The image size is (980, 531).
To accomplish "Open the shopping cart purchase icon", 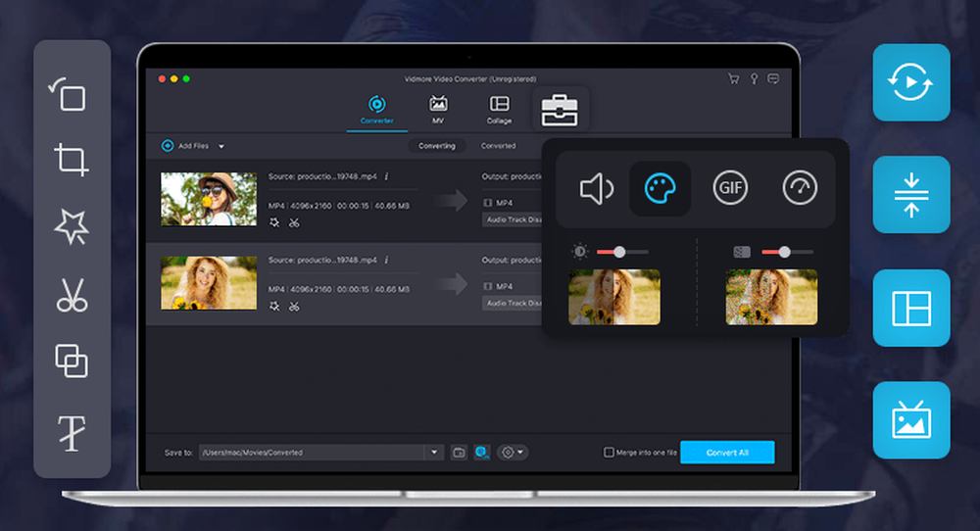I will click(734, 78).
